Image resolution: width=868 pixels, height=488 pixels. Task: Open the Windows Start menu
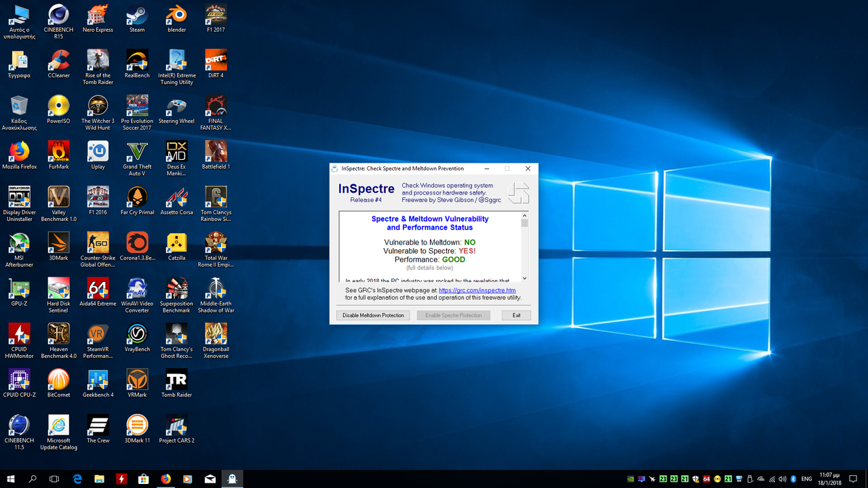point(11,479)
